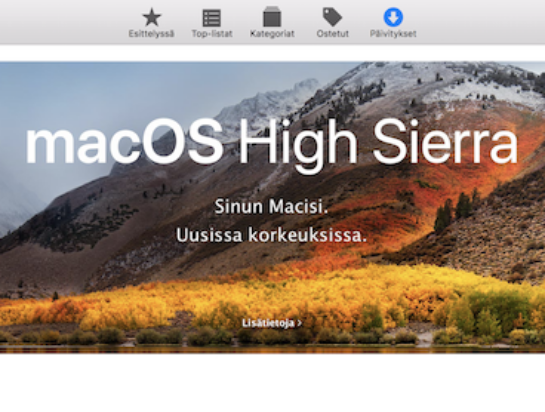Click the macOS High Sierra headline
Viewport: 545px width, 412px height.
click(x=272, y=144)
